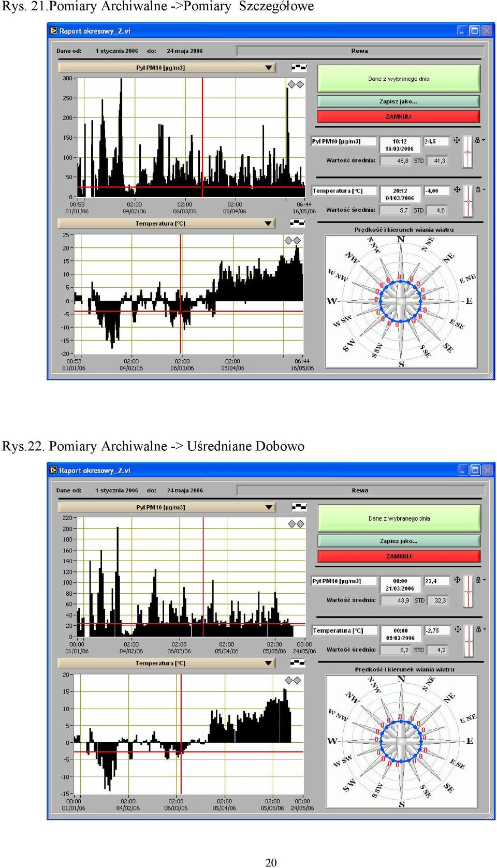Click LabVIEW title bar icon of Rys. 21 window

pyautogui.click(x=53, y=31)
